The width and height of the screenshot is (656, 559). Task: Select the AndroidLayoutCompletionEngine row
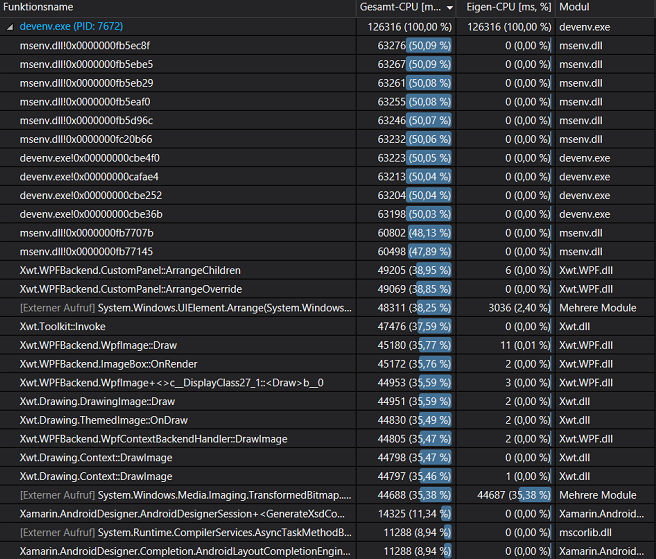click(x=328, y=551)
